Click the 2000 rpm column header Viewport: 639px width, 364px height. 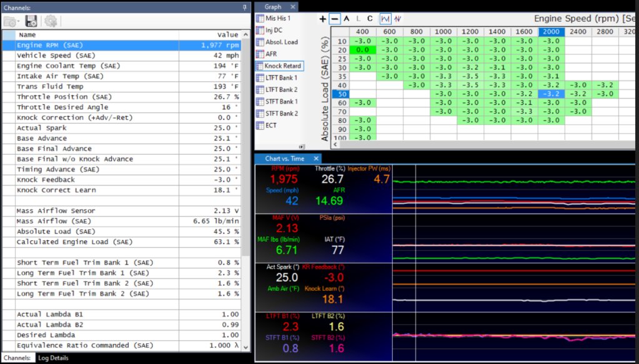551,32
